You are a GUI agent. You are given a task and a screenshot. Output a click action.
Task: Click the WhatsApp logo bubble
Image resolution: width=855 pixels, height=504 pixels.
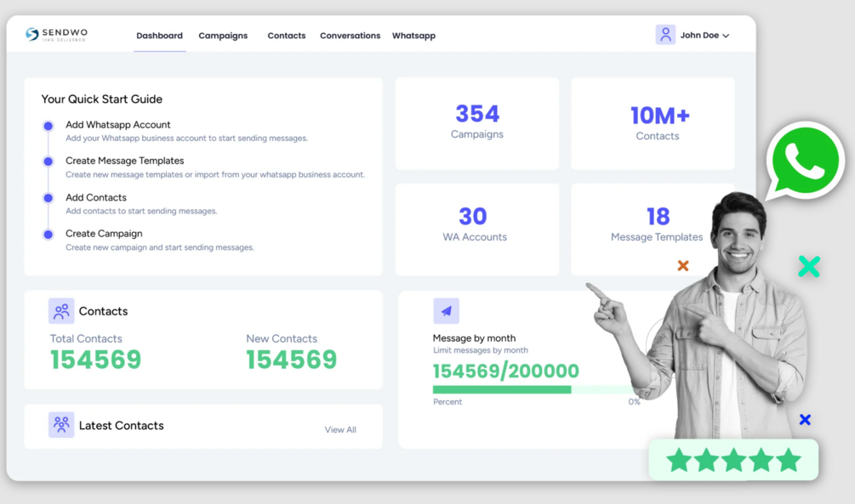[x=805, y=161]
